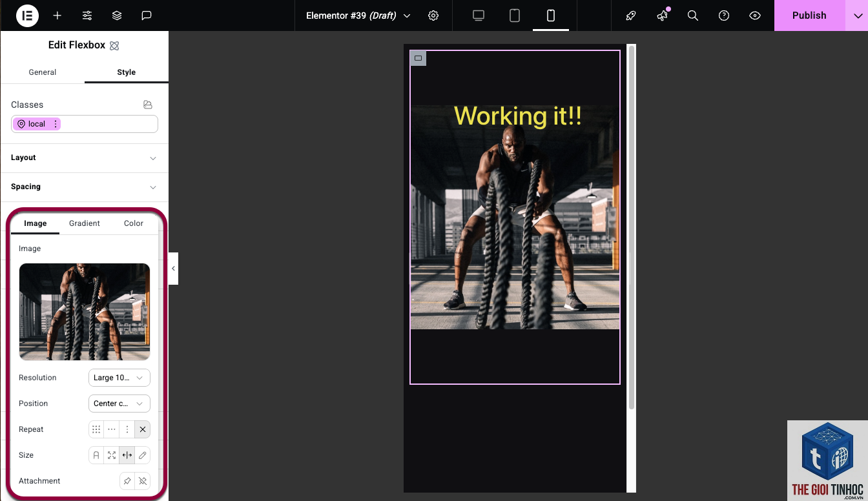The width and height of the screenshot is (868, 501).
Task: Set Size to Cover
Action: [x=112, y=455]
